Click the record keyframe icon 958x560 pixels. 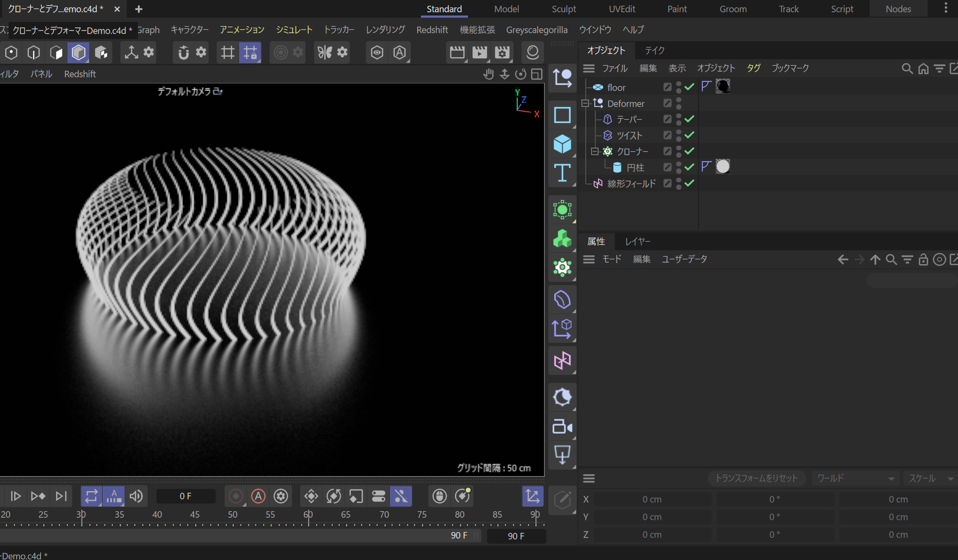click(x=235, y=496)
